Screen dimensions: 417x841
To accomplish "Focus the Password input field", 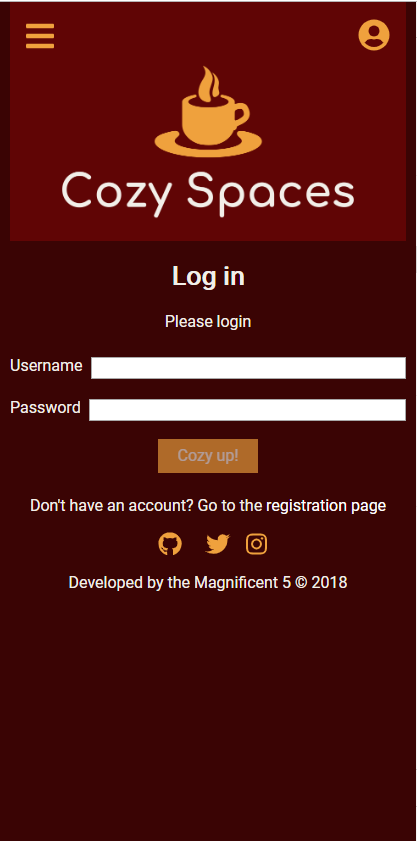I will pos(247,410).
